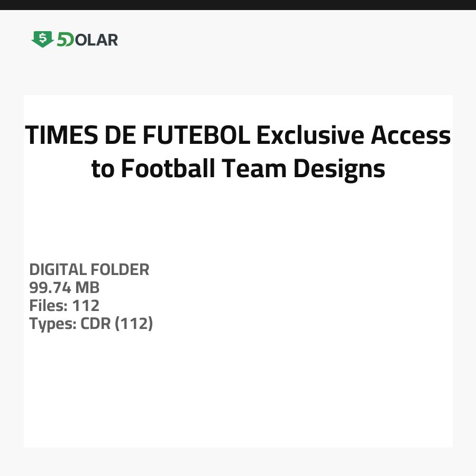The width and height of the screenshot is (476, 476).
Task: Click the word Designs in the title
Action: tap(339, 169)
